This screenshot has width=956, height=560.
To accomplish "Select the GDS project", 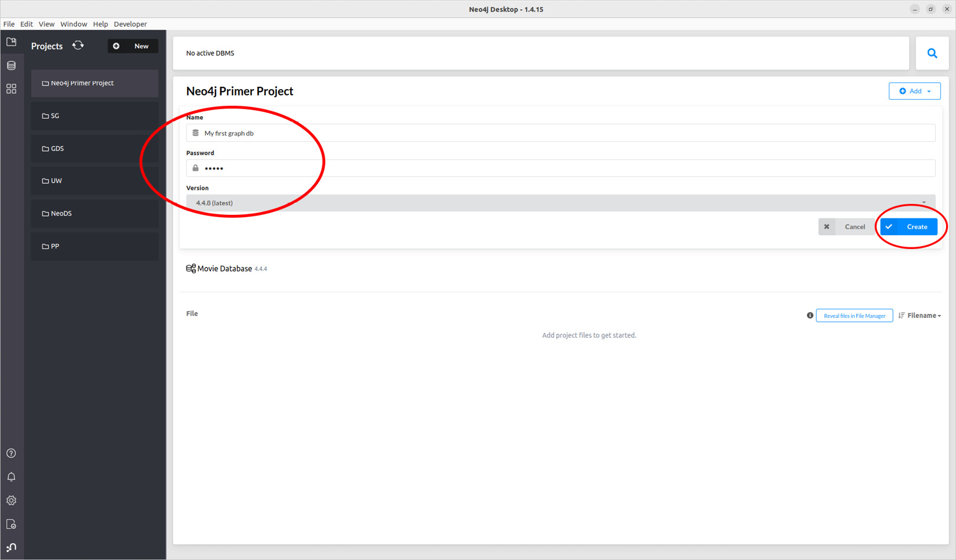I will coord(95,148).
